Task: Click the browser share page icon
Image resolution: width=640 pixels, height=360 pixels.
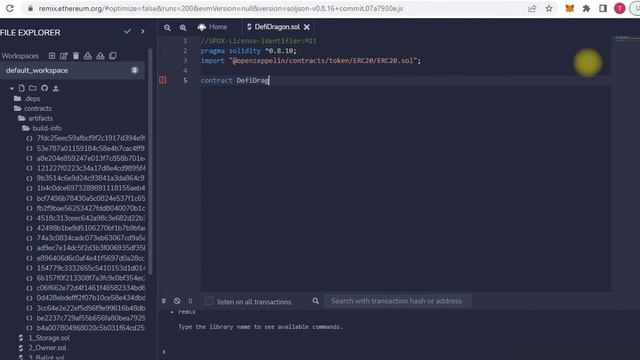Action: [532, 9]
